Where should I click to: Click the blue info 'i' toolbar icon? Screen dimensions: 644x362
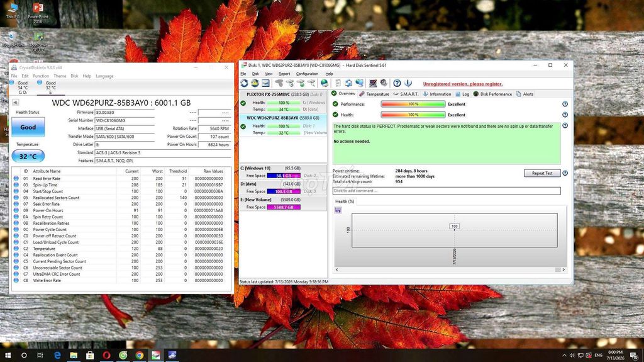pos(408,83)
